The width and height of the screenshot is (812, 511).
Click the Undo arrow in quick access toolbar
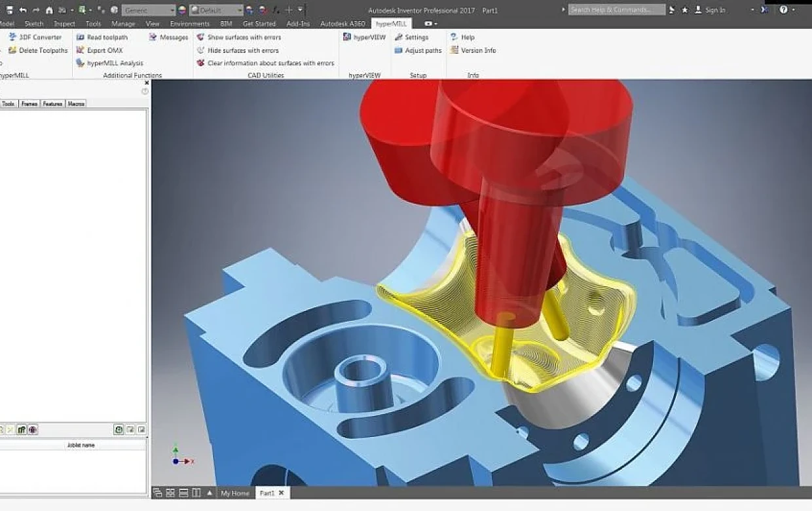(23, 10)
